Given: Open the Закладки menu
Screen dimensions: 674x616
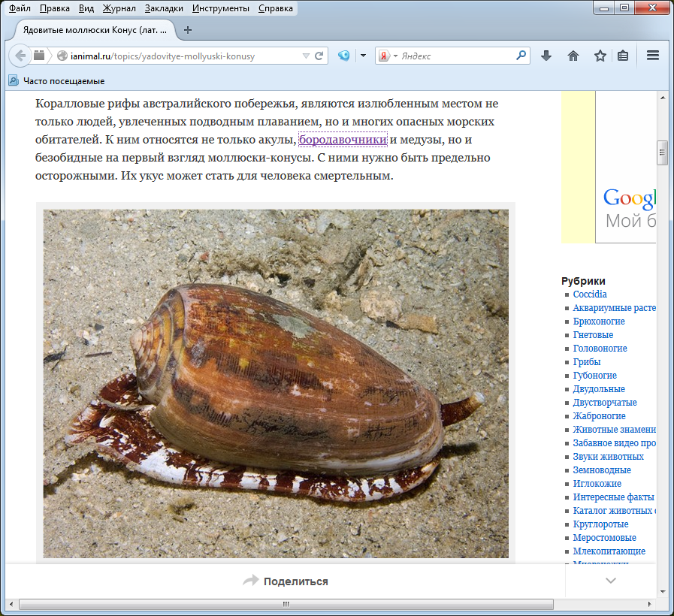Looking at the screenshot, I should coord(163,9).
